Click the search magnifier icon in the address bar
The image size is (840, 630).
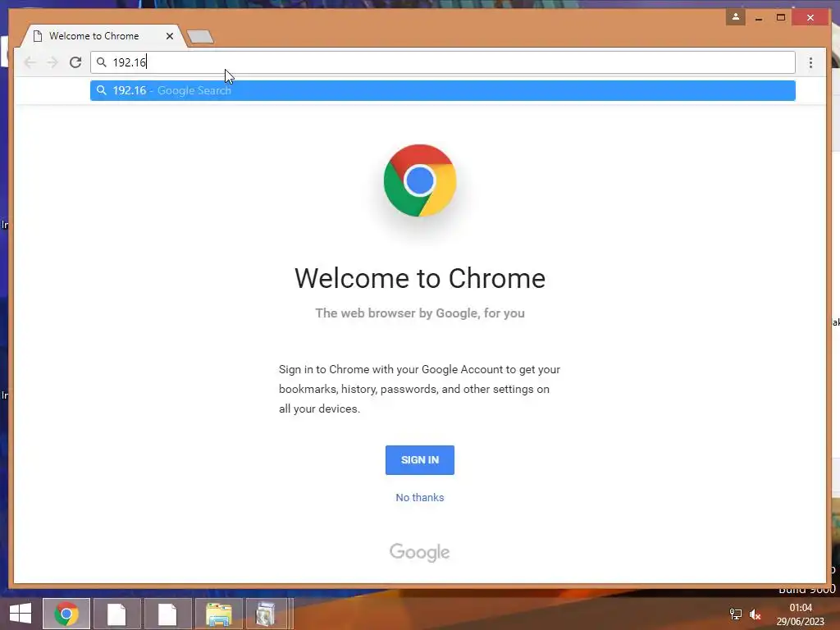pyautogui.click(x=101, y=62)
